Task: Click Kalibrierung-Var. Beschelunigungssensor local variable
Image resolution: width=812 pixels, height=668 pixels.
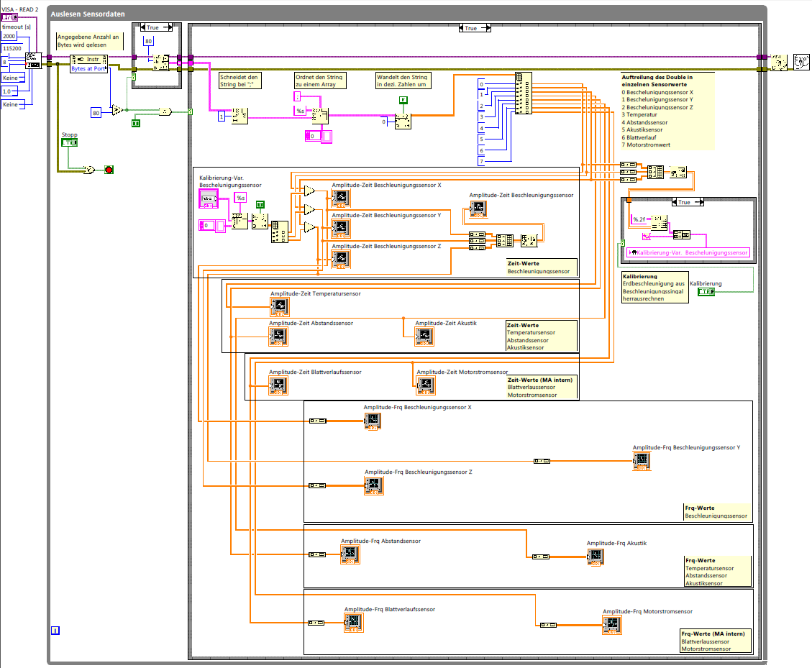Action: click(689, 252)
